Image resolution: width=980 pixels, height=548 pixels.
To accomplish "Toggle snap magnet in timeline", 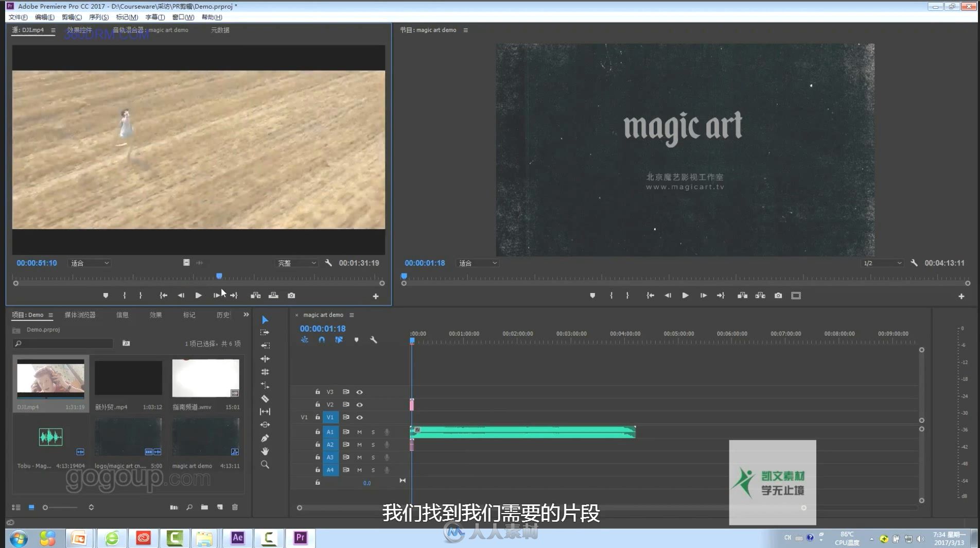I will [322, 340].
